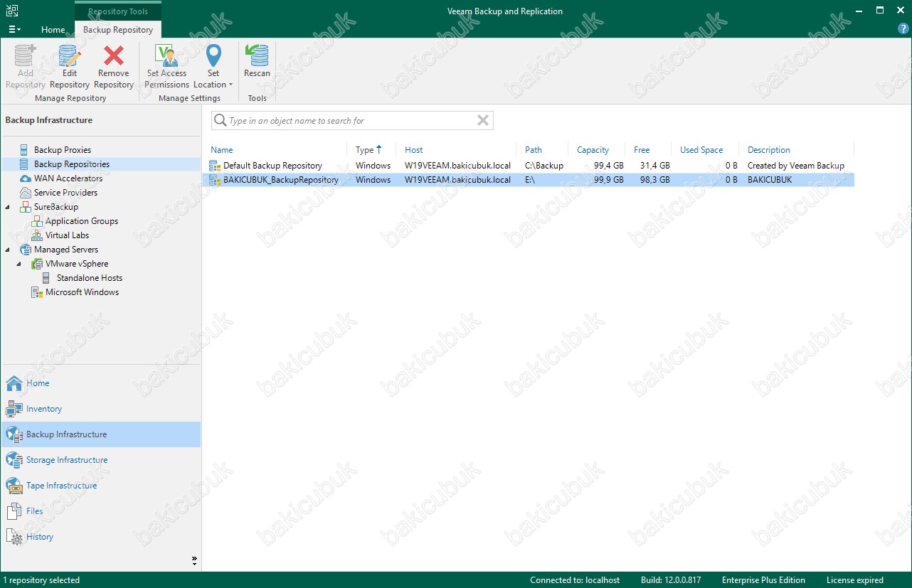Select Backup Proxies in tree
The width and height of the screenshot is (912, 588).
click(x=63, y=150)
